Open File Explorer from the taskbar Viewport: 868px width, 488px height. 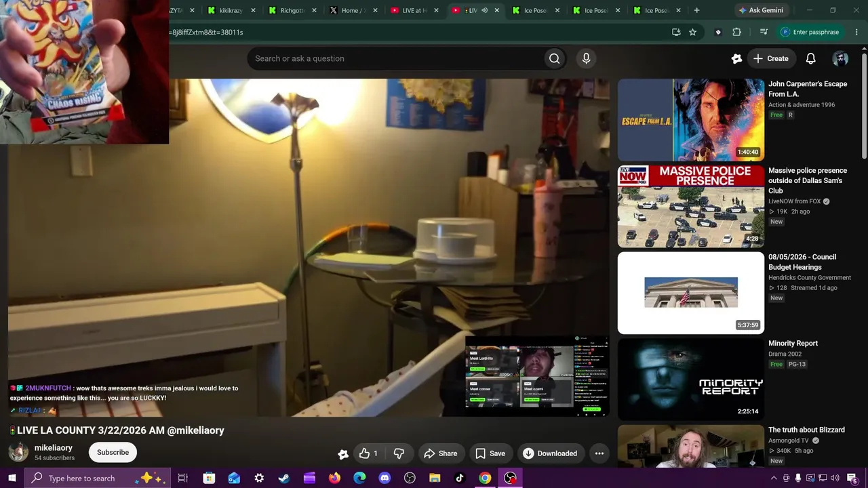point(435,478)
